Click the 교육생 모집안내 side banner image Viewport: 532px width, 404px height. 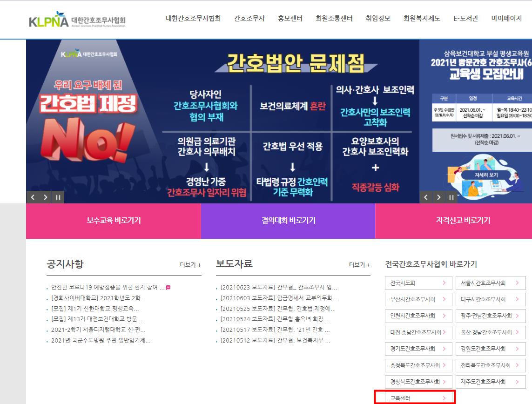coord(476,121)
